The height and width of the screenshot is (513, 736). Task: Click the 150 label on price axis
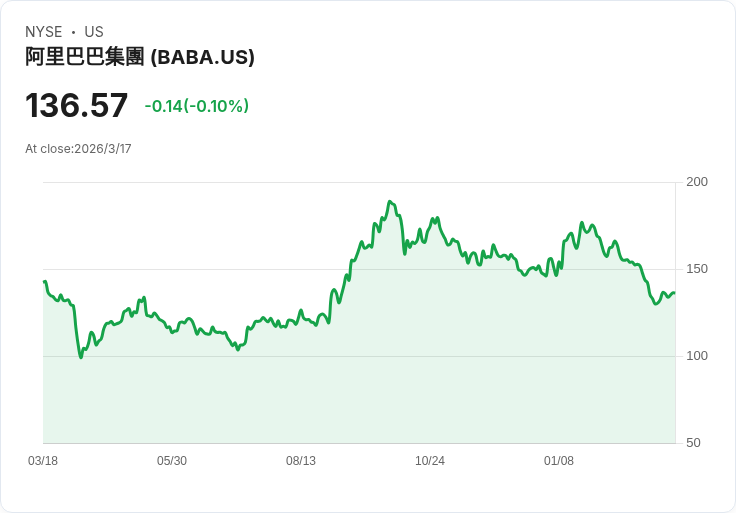pos(697,269)
